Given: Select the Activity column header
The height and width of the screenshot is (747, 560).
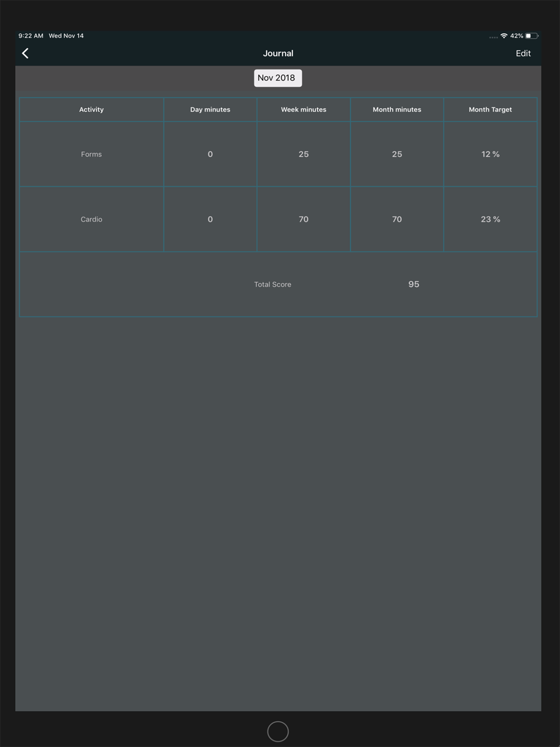Looking at the screenshot, I should pos(91,110).
